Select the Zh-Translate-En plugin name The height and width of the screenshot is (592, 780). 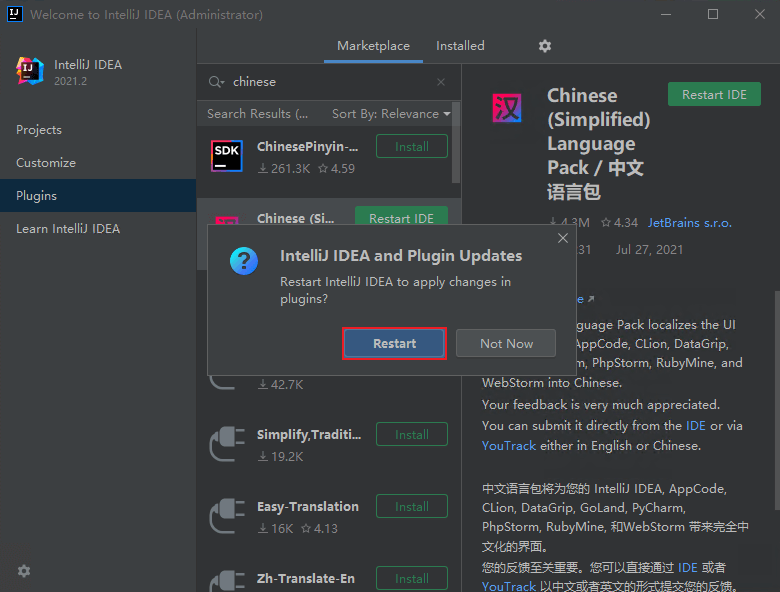coord(305,579)
